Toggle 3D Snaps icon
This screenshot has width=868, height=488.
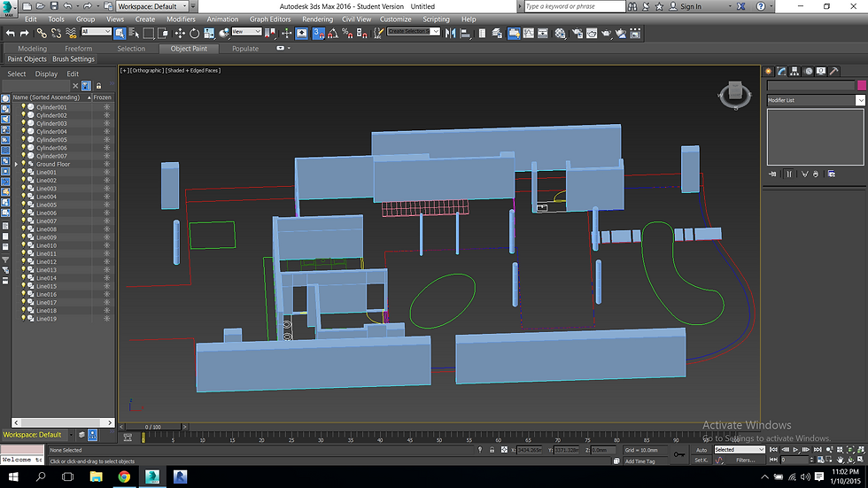[x=318, y=33]
